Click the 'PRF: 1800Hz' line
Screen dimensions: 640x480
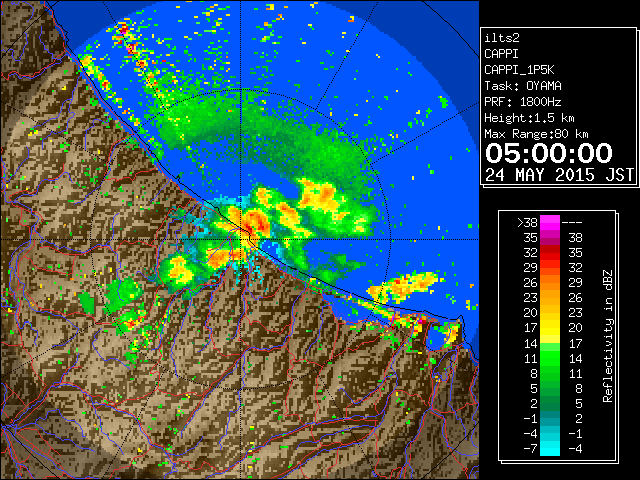pos(522,102)
